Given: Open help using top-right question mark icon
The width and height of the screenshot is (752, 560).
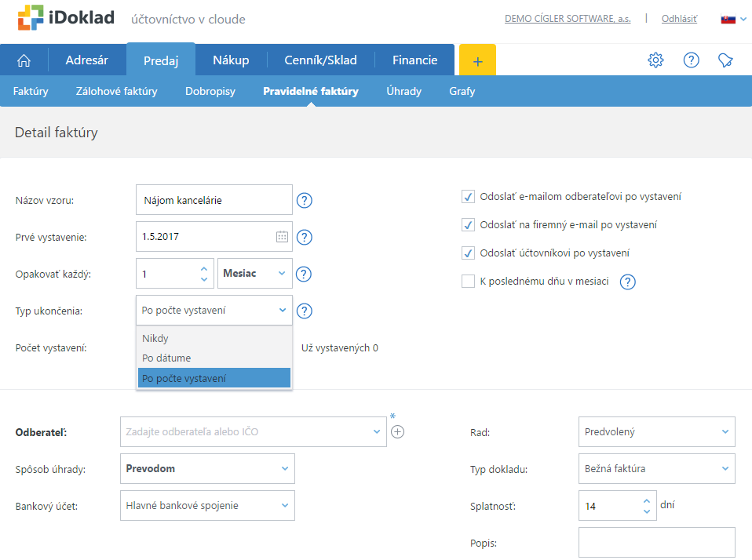Looking at the screenshot, I should pyautogui.click(x=691, y=60).
